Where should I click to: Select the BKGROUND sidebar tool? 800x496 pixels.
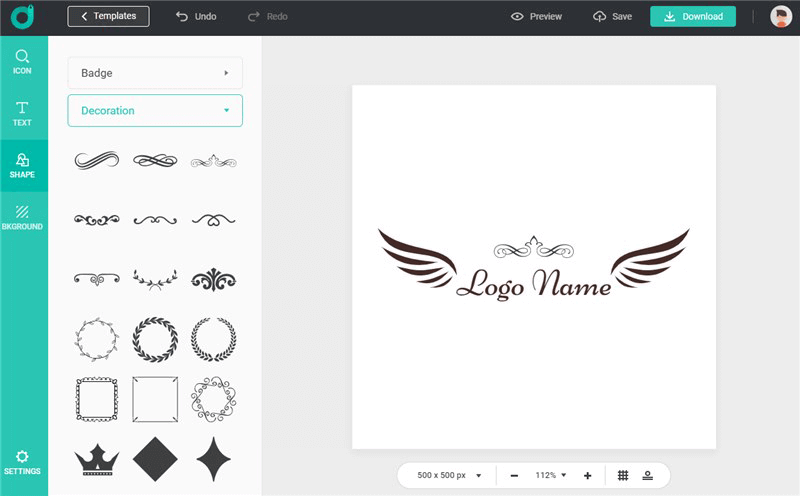[22, 217]
